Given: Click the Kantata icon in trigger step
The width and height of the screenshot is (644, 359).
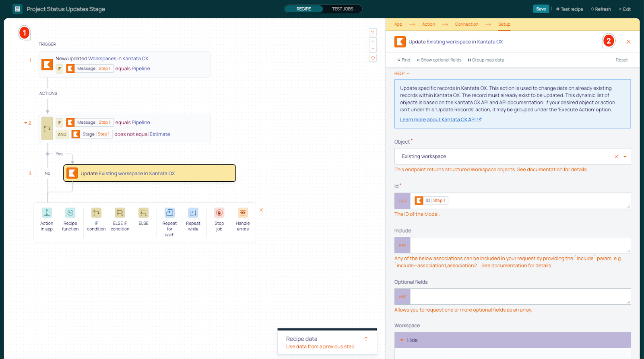Looking at the screenshot, I should coord(47,64).
